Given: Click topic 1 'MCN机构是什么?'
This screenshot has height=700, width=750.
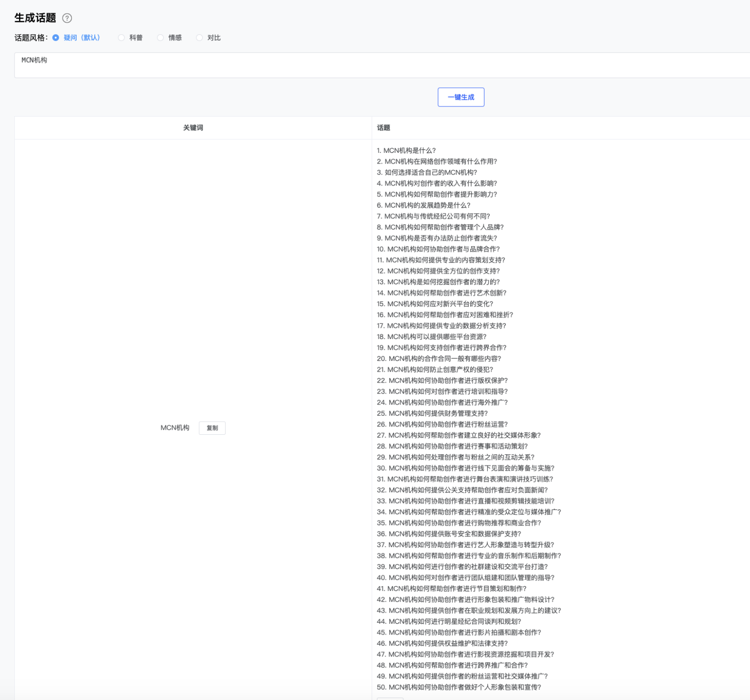Looking at the screenshot, I should [x=406, y=150].
